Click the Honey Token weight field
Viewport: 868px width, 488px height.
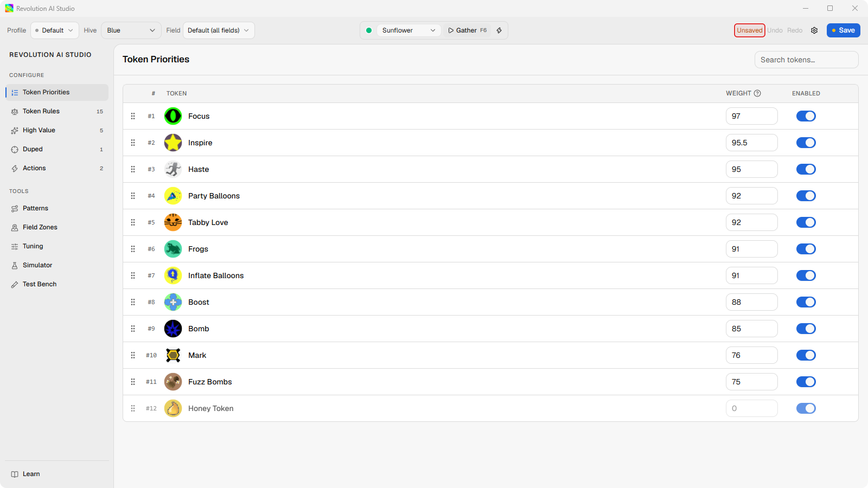(752, 408)
